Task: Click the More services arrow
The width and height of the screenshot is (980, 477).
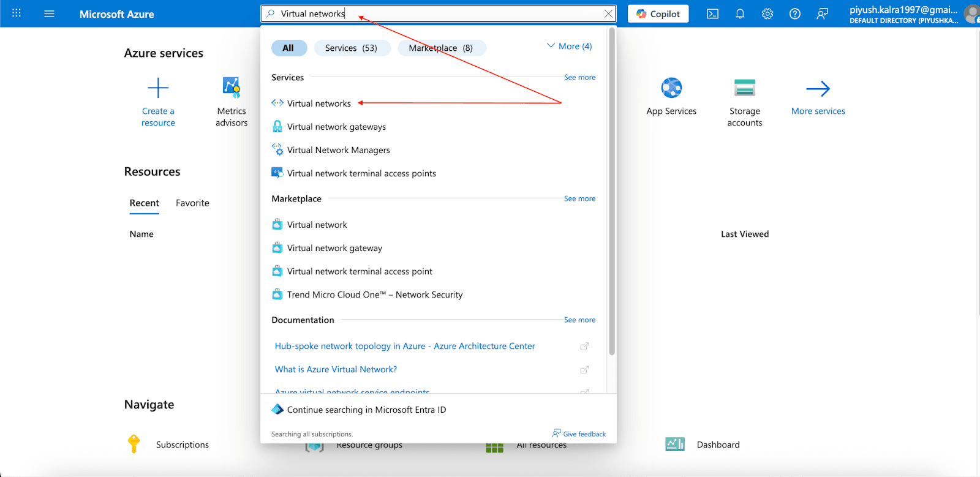Action: click(818, 89)
